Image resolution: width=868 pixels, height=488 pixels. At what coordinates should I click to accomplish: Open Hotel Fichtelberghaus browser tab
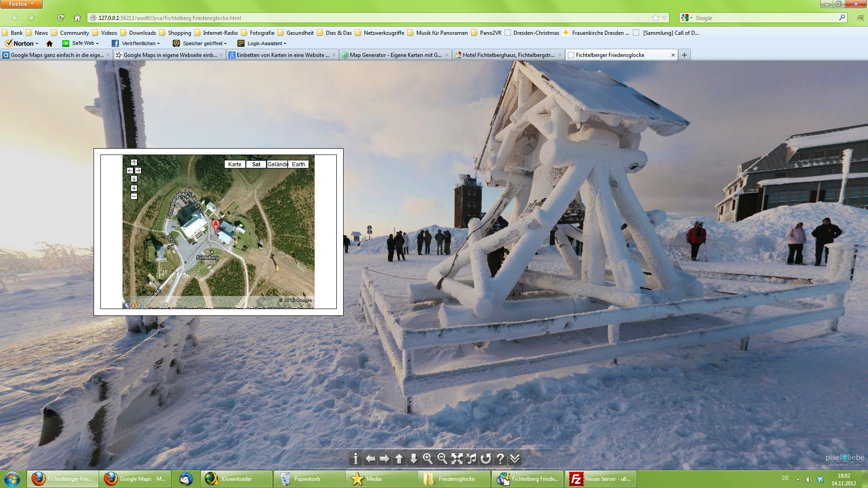click(508, 55)
